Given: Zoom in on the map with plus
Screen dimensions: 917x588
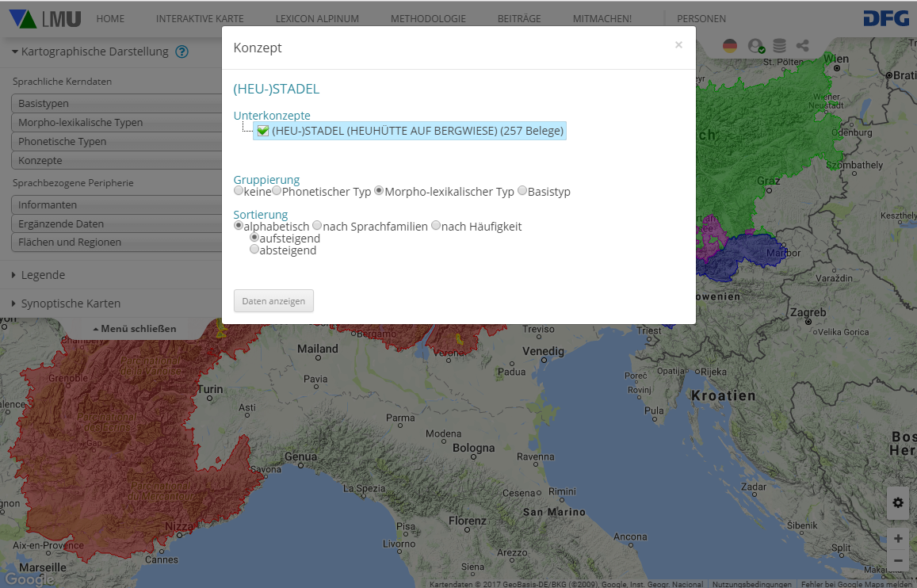Looking at the screenshot, I should click(x=897, y=539).
